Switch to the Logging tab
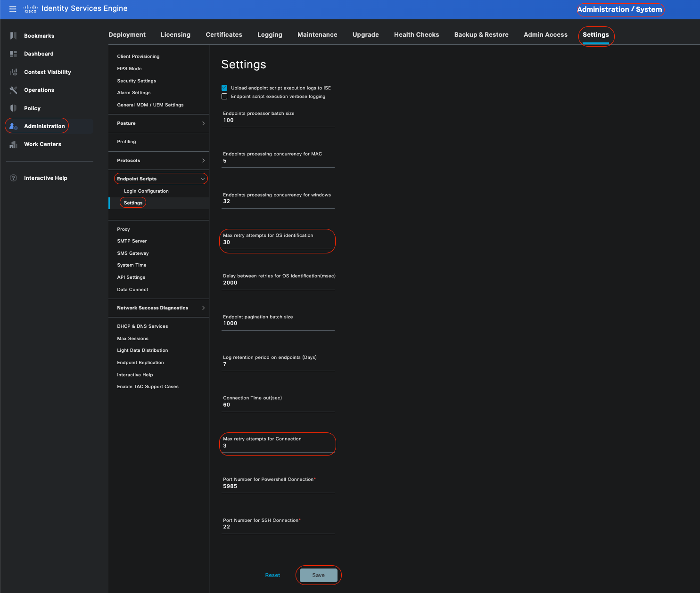Image resolution: width=700 pixels, height=593 pixels. coord(270,35)
